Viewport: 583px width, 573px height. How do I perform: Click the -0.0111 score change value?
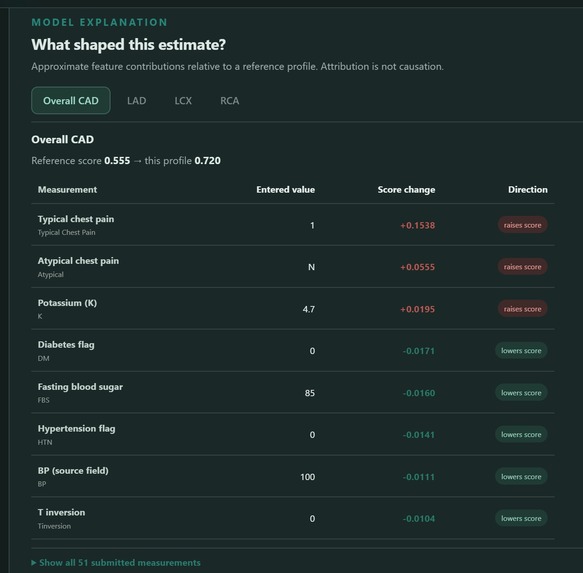(418, 477)
